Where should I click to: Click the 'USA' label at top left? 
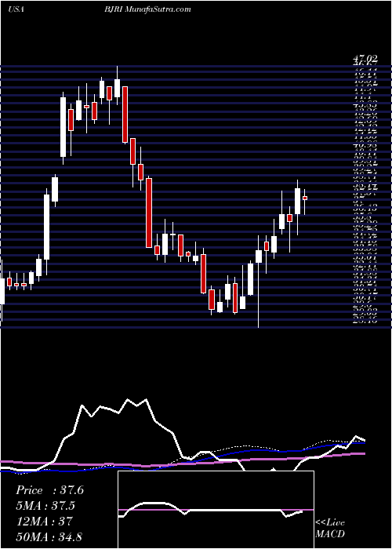coord(16,9)
